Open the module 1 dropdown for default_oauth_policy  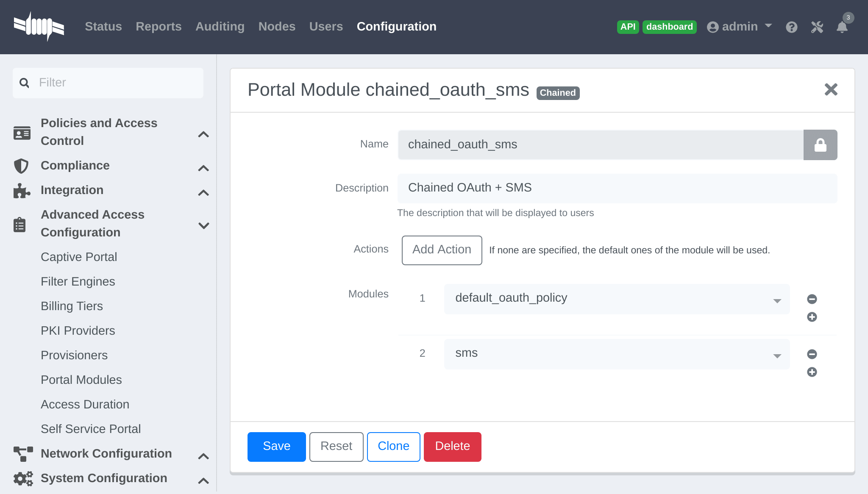point(778,299)
